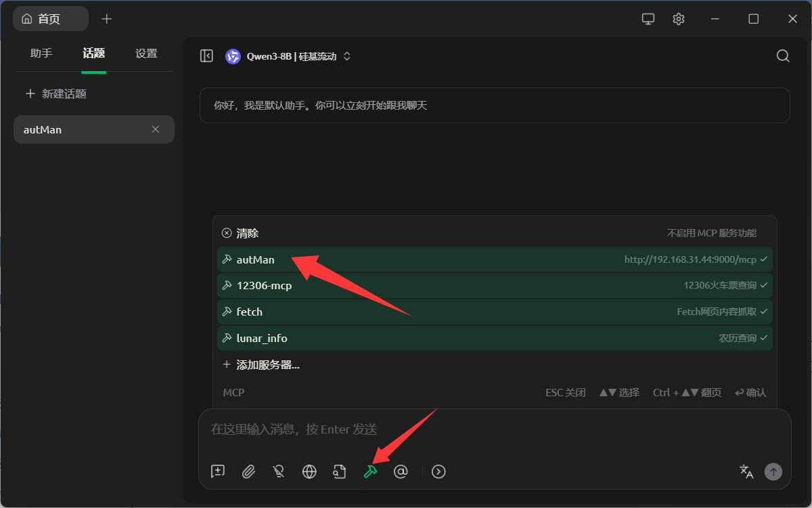Open search with the magnifier icon
This screenshot has height=508, width=812.
click(783, 56)
